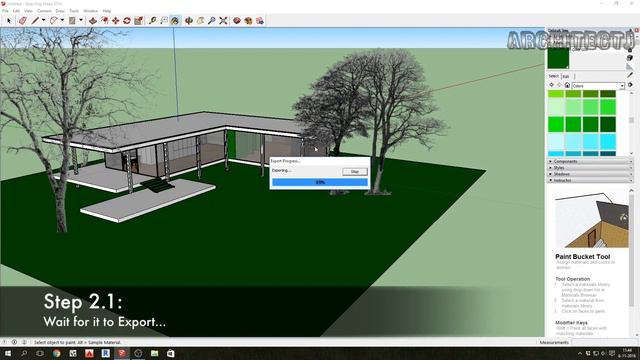Select the Offset tool
Image resolution: width=640 pixels, height=360 pixels.
point(104,20)
